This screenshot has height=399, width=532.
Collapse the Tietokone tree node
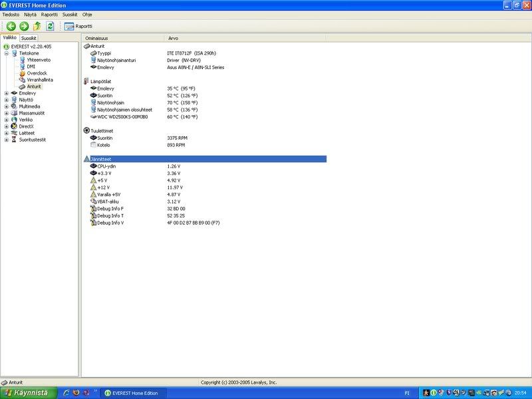(x=7, y=53)
